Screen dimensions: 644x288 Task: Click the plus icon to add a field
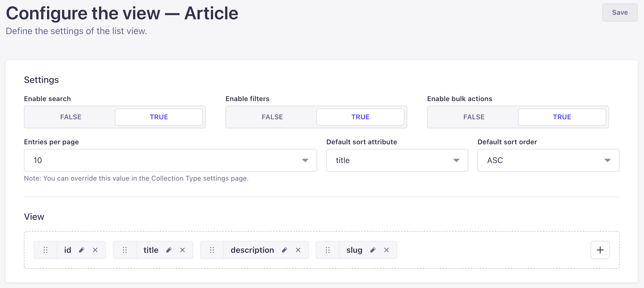[600, 250]
